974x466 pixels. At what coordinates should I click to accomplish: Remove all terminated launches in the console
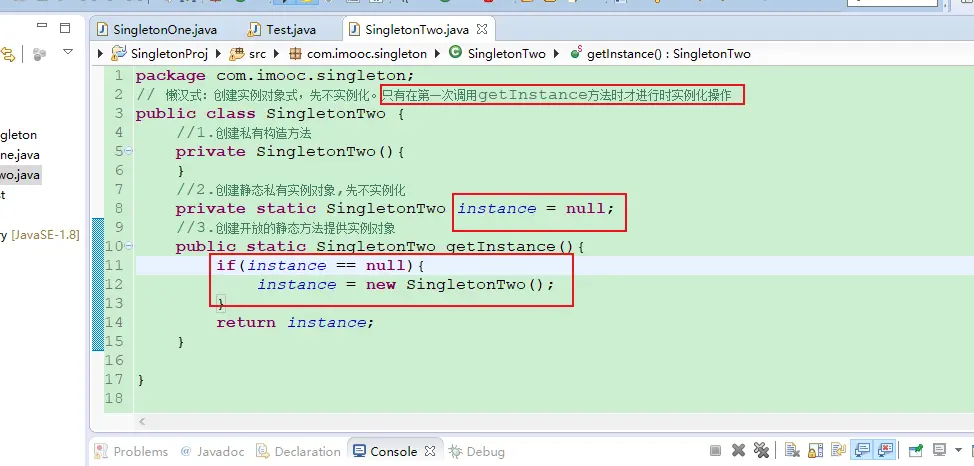coord(761,451)
